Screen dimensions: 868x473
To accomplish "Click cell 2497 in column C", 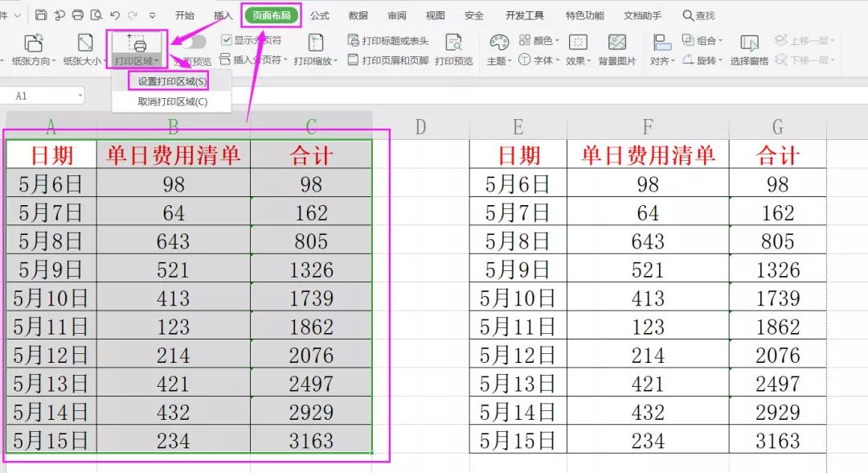I will (311, 383).
